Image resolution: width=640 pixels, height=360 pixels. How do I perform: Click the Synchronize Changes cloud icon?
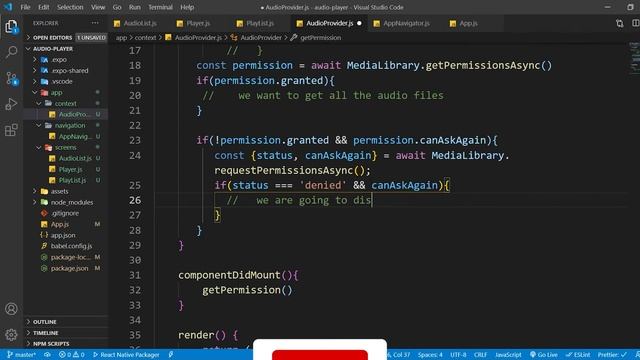click(x=47, y=355)
